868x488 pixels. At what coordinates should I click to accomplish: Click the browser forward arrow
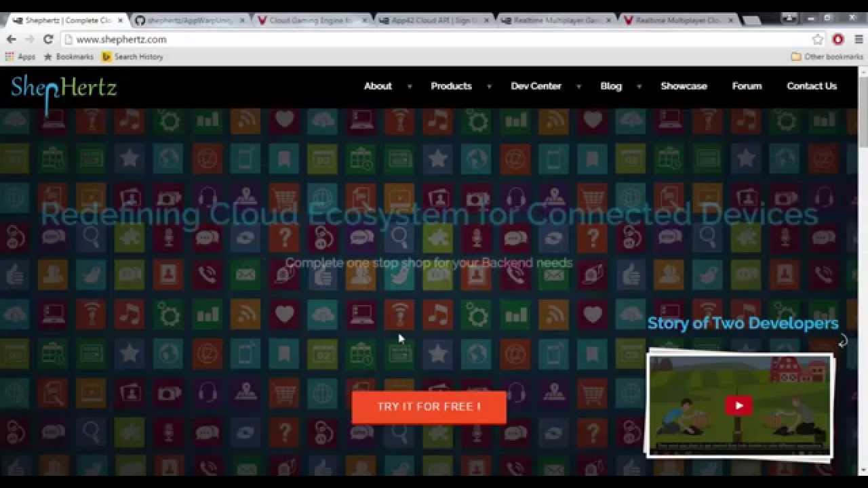pos(29,39)
